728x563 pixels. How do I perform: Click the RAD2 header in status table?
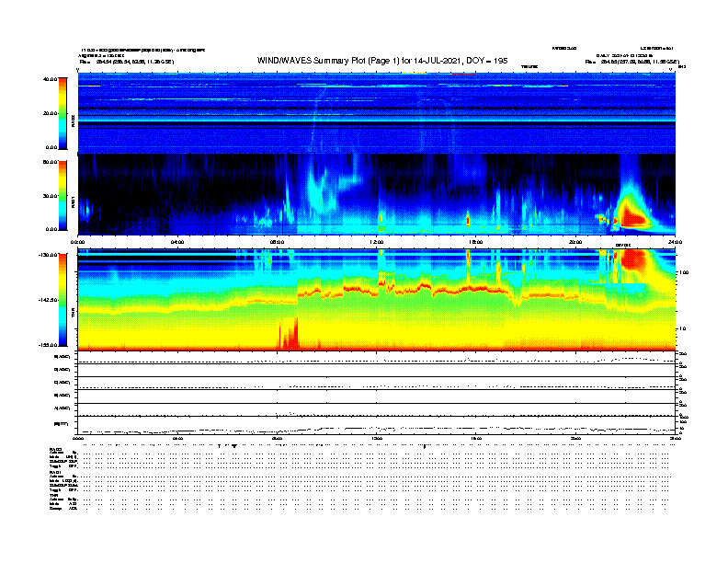(55, 450)
